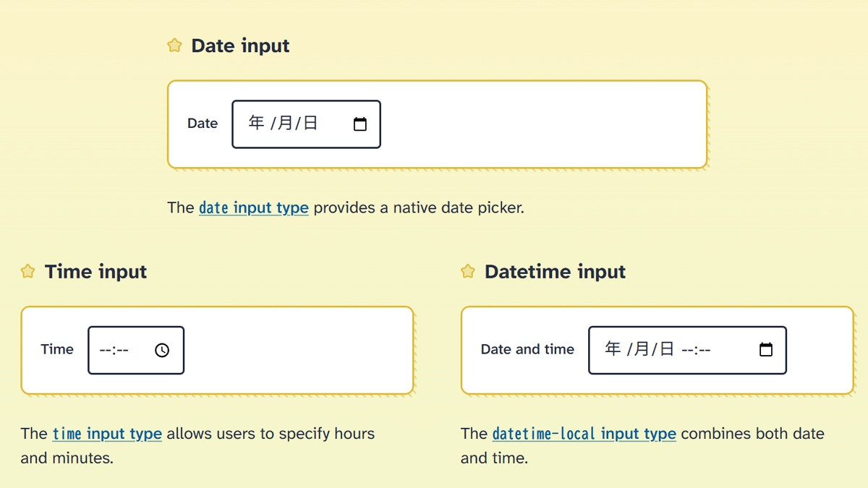Follow the "time input type" link
The height and width of the screenshot is (488, 868).
pyautogui.click(x=107, y=434)
